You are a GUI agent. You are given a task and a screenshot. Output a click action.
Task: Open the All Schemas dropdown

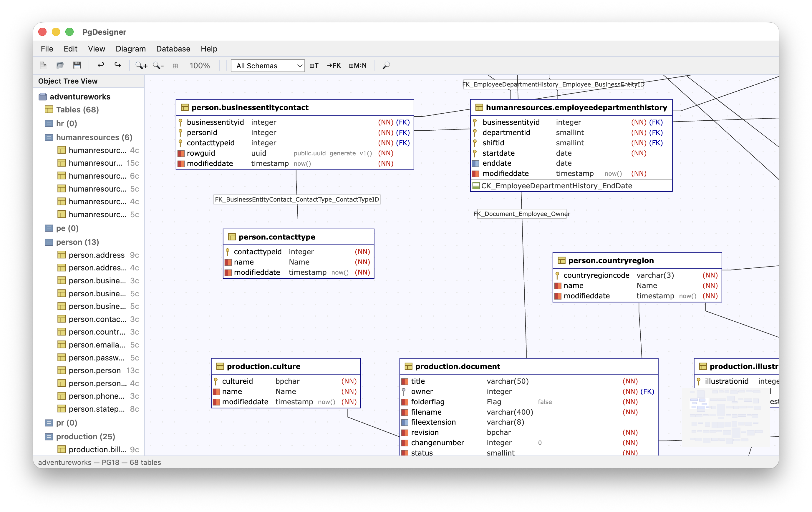tap(267, 65)
